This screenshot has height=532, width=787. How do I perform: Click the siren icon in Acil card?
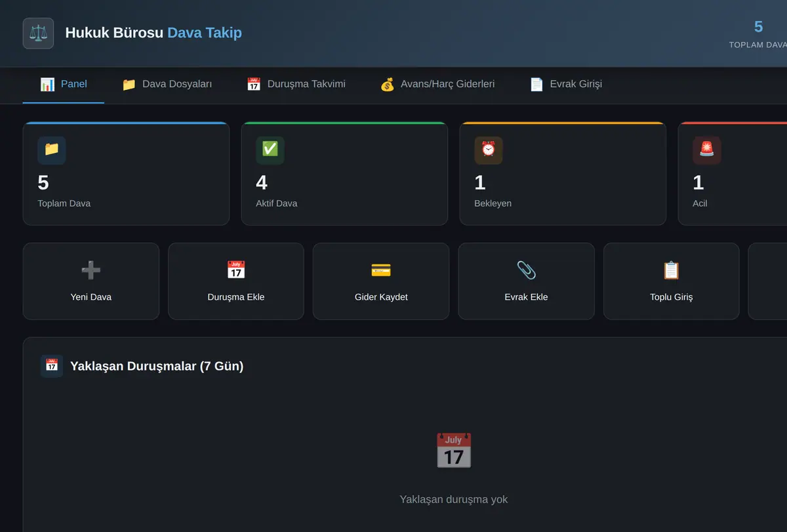[x=707, y=150]
